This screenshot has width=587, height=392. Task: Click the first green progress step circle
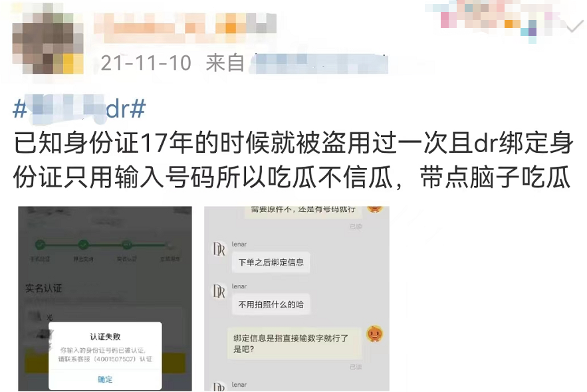[x=40, y=245]
